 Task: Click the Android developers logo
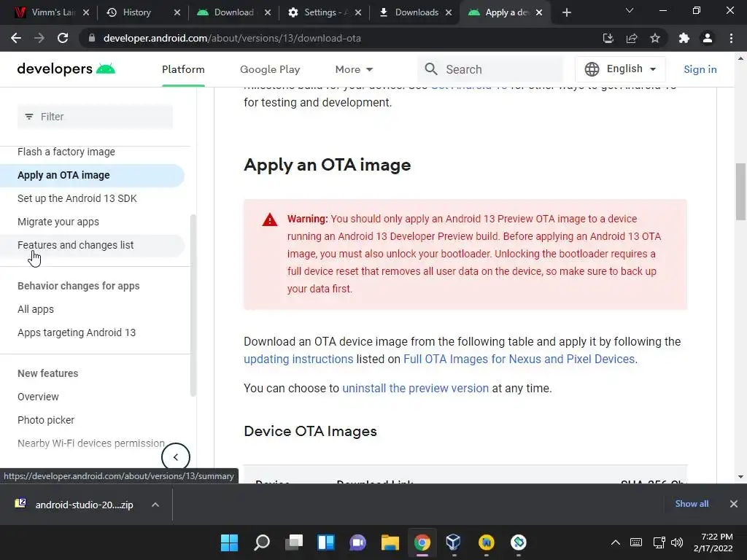pyautogui.click(x=66, y=69)
